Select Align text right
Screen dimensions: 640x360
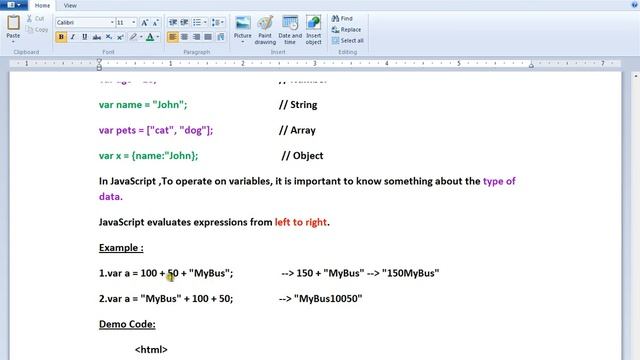(x=196, y=37)
